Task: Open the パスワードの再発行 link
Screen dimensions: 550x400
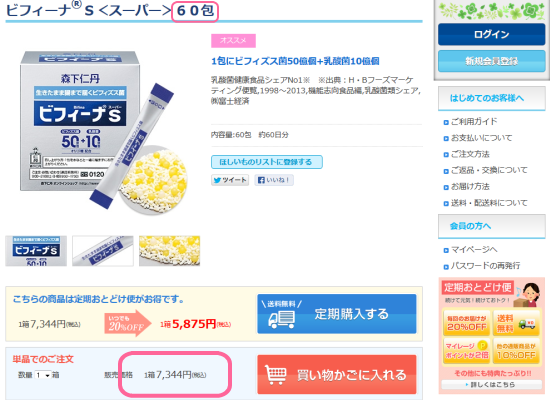Action: (485, 266)
